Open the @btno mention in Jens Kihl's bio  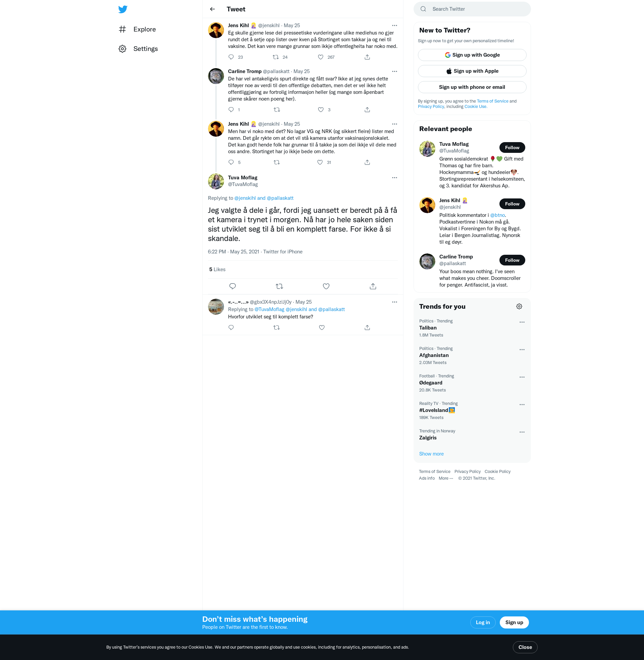pos(497,215)
